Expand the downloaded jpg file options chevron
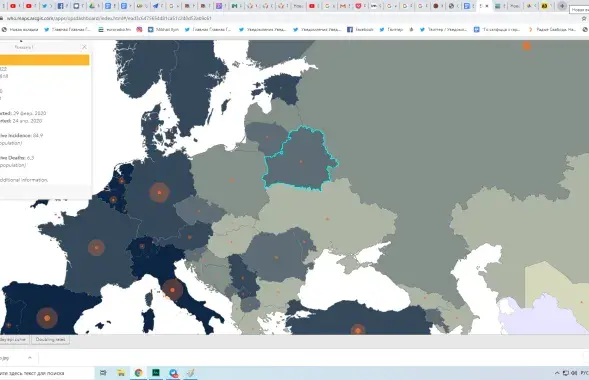Screen dimensions: 589x380 (x=30, y=358)
